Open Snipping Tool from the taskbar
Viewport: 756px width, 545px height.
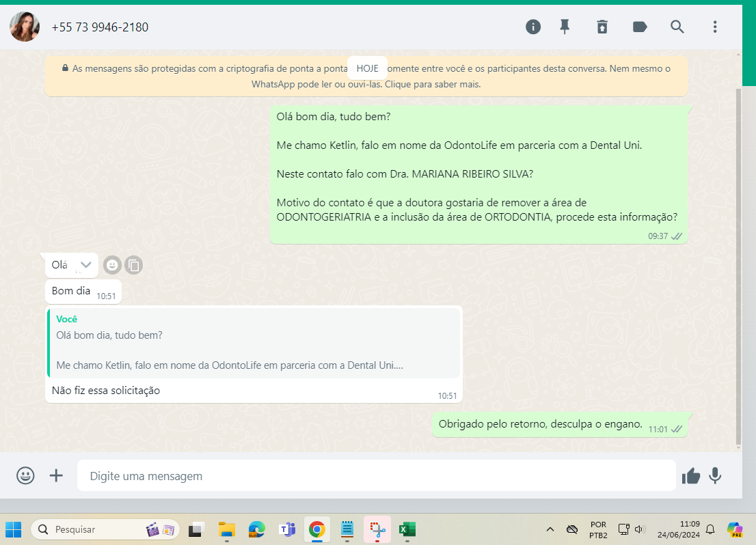click(377, 529)
